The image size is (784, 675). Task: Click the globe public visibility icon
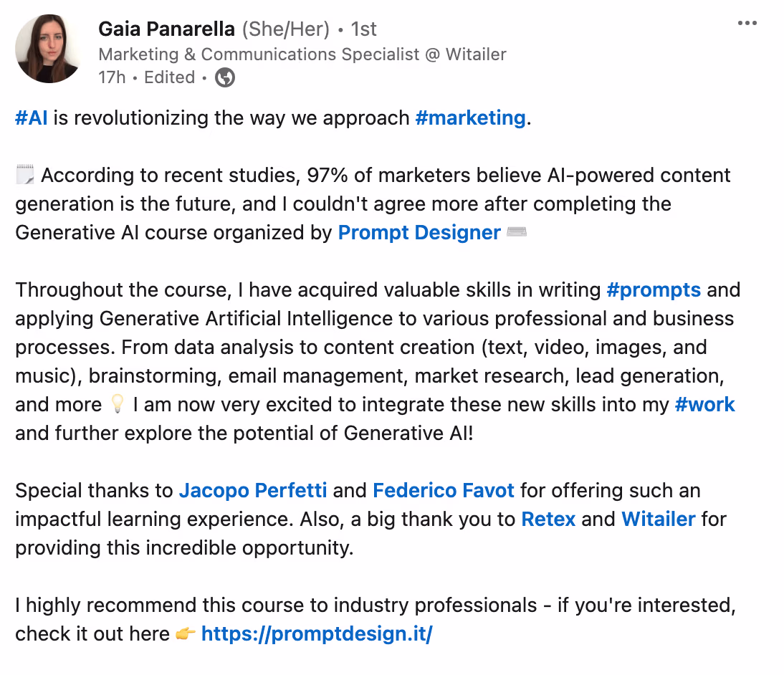pos(225,77)
